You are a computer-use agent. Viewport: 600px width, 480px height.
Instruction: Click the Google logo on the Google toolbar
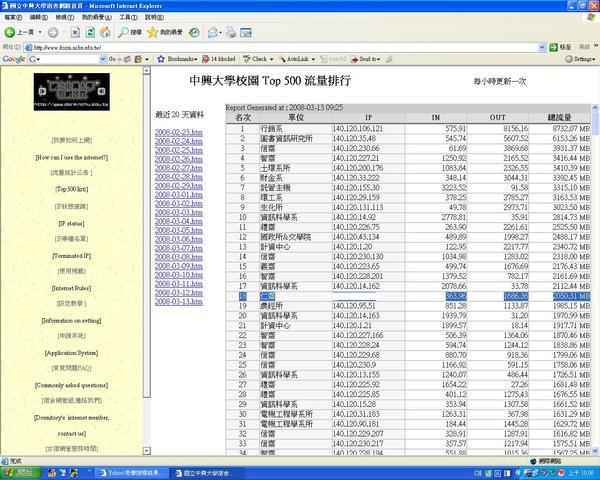click(x=14, y=59)
